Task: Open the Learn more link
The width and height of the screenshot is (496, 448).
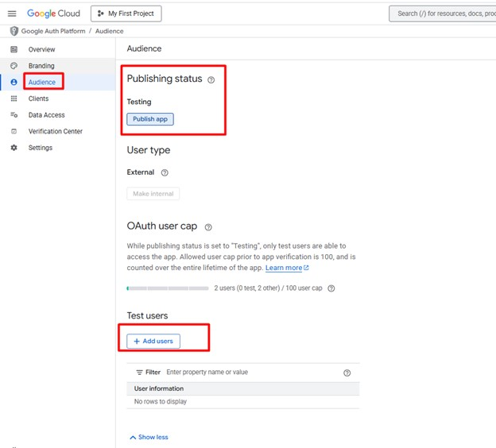Action: coord(286,268)
